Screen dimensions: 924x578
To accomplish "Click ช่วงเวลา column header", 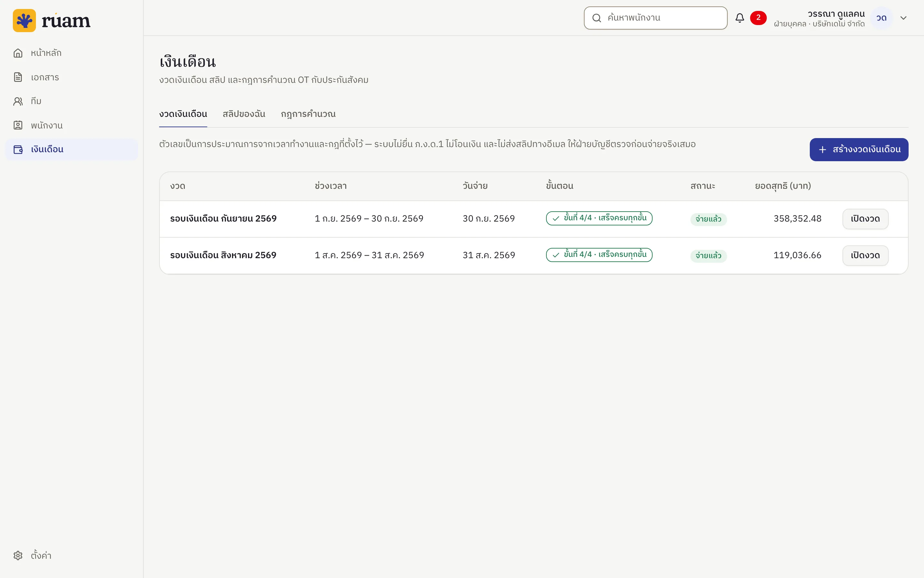I will [x=331, y=186].
